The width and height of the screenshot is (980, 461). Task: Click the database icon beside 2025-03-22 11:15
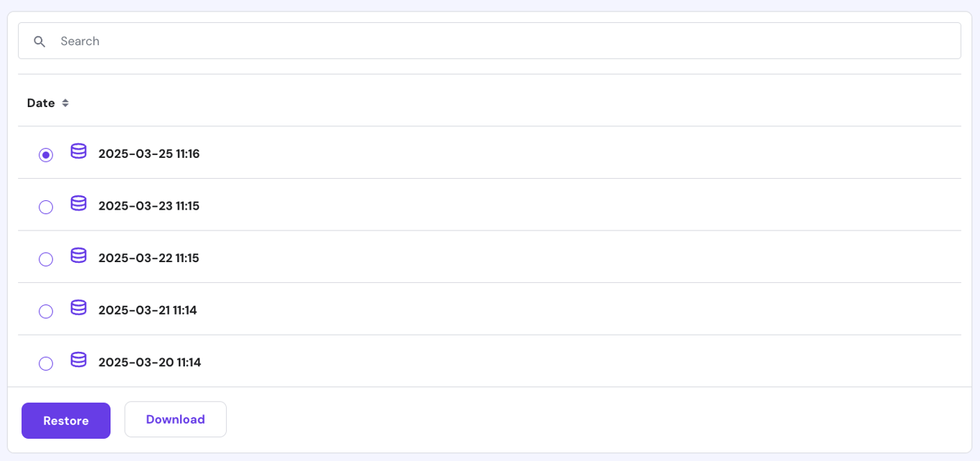[x=78, y=256]
